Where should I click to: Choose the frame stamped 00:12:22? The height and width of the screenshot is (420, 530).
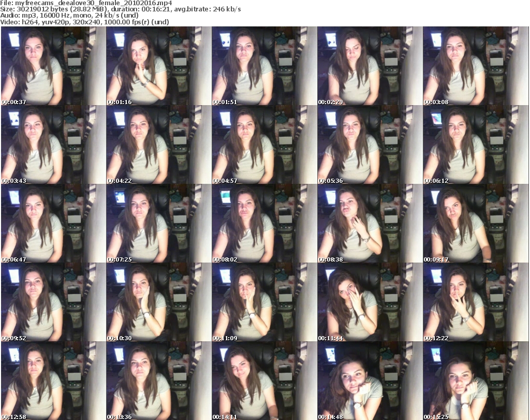pyautogui.click(x=476, y=302)
